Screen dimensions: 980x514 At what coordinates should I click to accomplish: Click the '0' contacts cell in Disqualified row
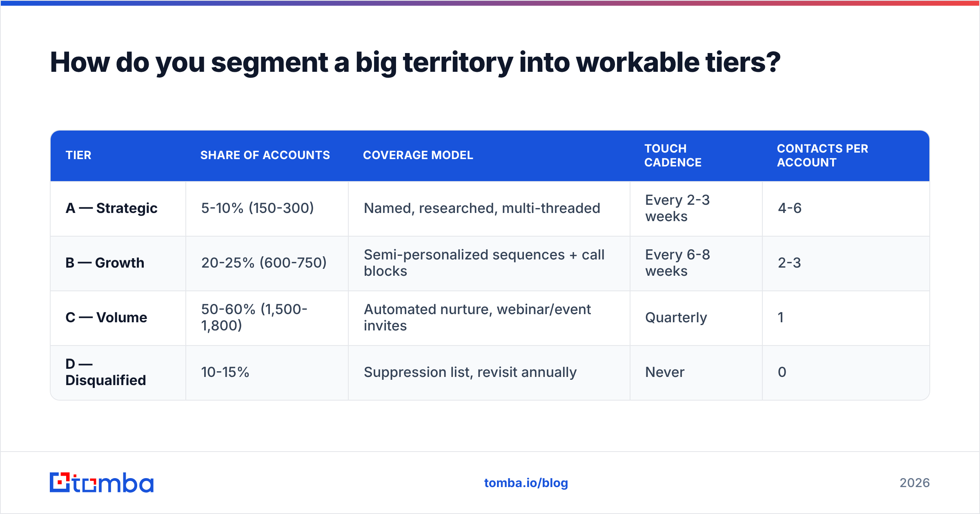846,372
